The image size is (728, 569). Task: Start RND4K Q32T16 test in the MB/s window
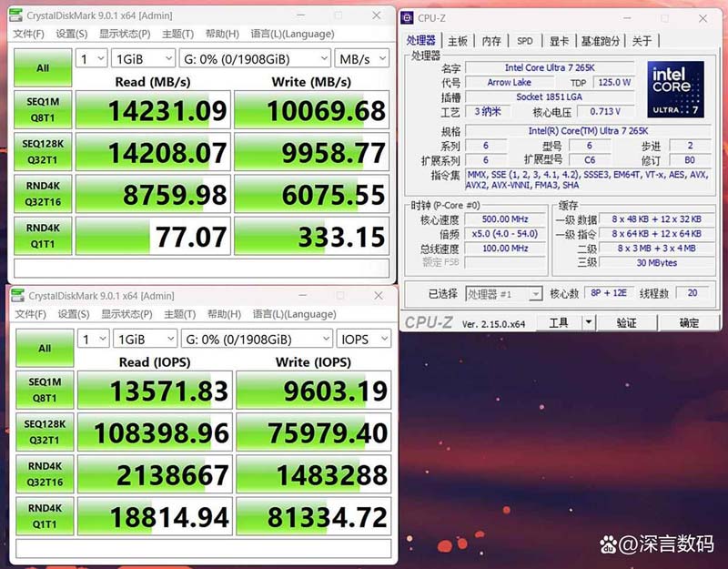43,194
